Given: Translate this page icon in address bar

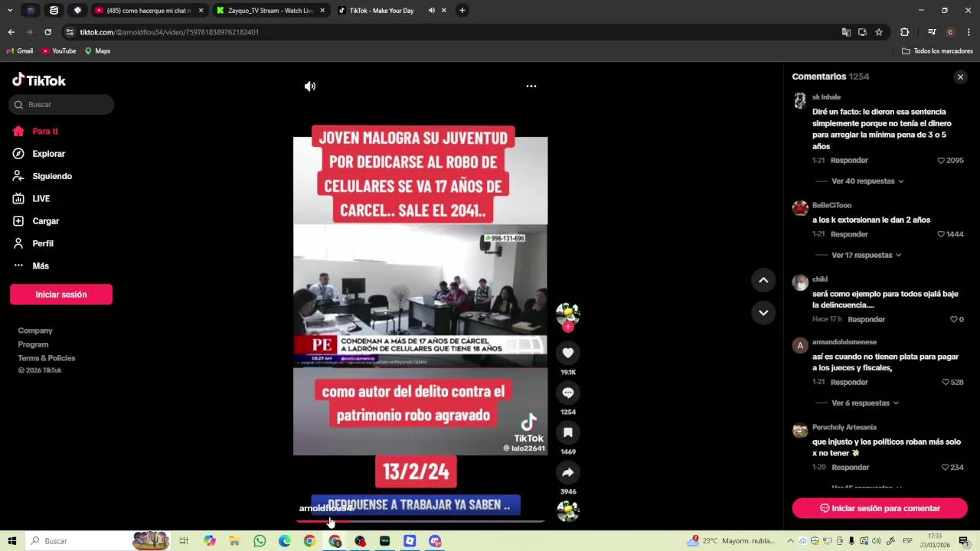Looking at the screenshot, I should (x=846, y=32).
